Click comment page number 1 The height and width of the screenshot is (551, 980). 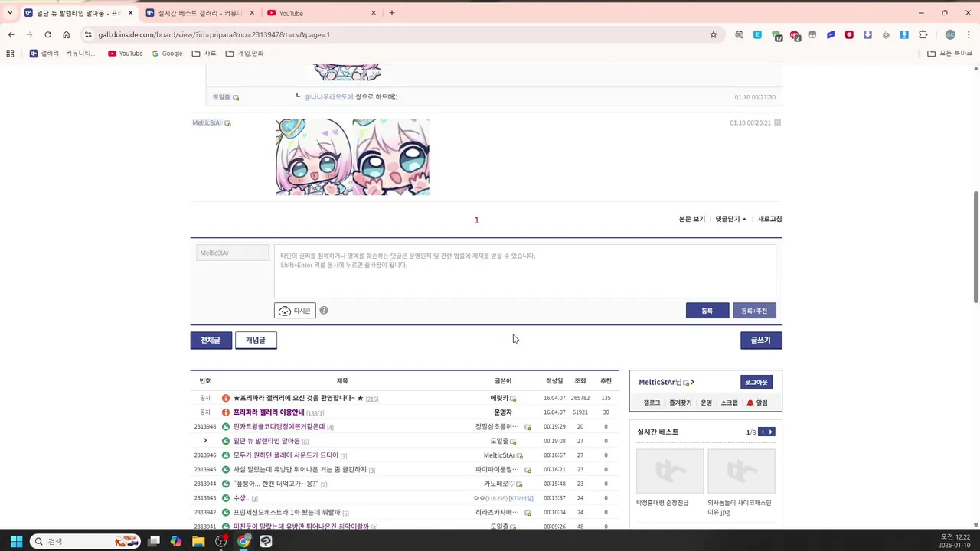(x=476, y=220)
